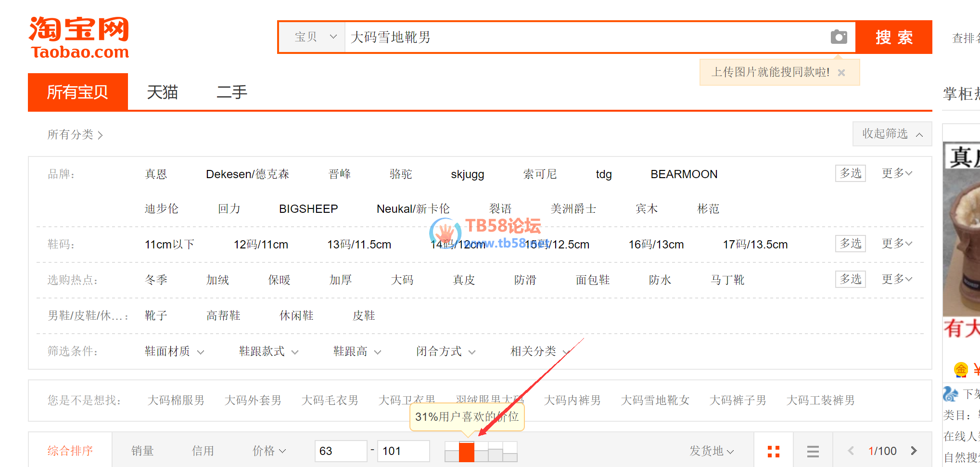Image resolution: width=980 pixels, height=467 pixels.
Task: Enable multi-select for brand filter
Action: click(850, 173)
